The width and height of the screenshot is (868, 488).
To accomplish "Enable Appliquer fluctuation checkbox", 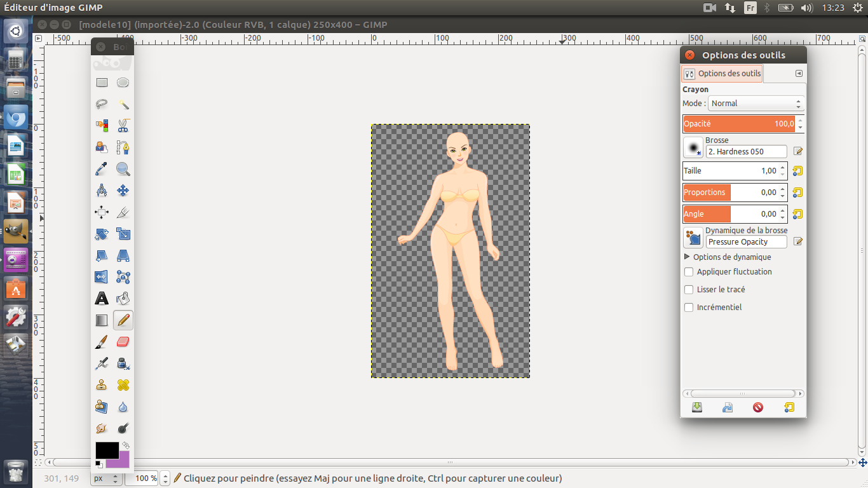I will 689,272.
